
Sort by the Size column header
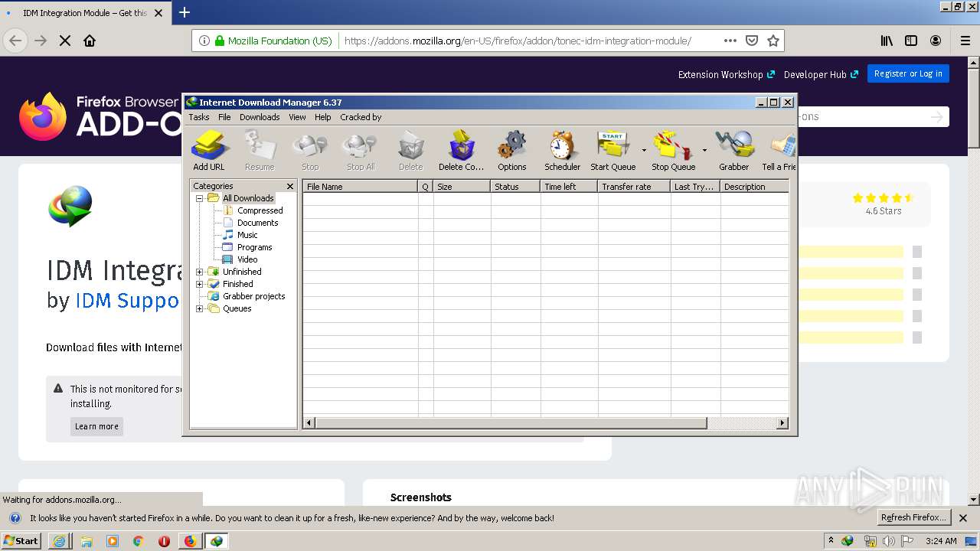tap(462, 187)
